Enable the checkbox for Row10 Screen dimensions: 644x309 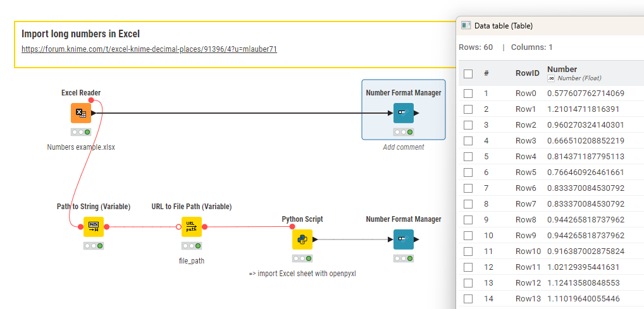pyautogui.click(x=468, y=251)
